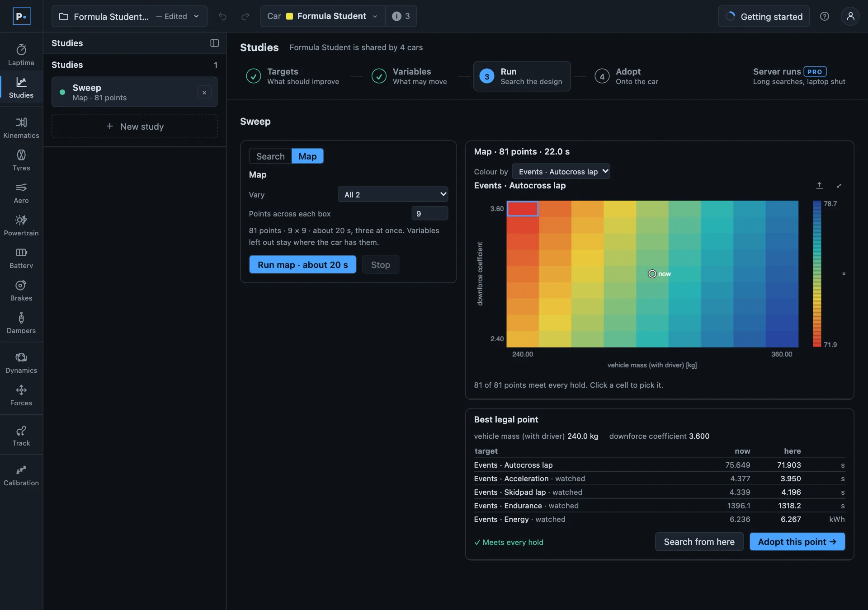Click the P. app logo
The width and height of the screenshot is (868, 610).
pyautogui.click(x=21, y=16)
